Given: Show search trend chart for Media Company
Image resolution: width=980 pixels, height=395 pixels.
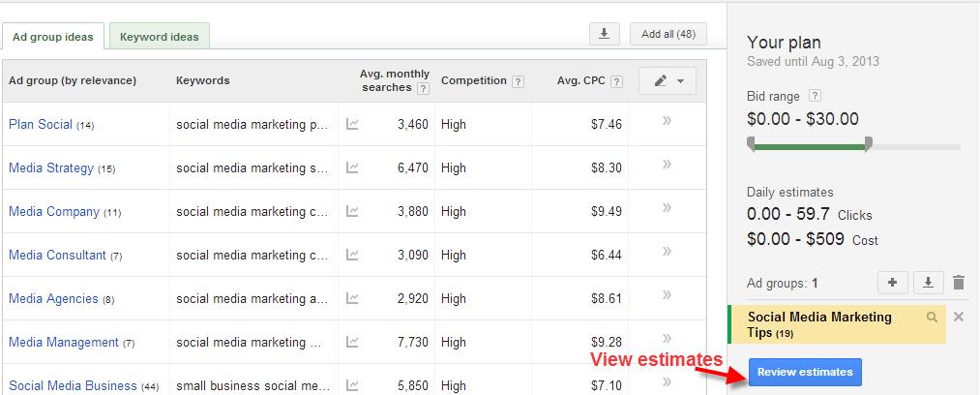Looking at the screenshot, I should [352, 212].
